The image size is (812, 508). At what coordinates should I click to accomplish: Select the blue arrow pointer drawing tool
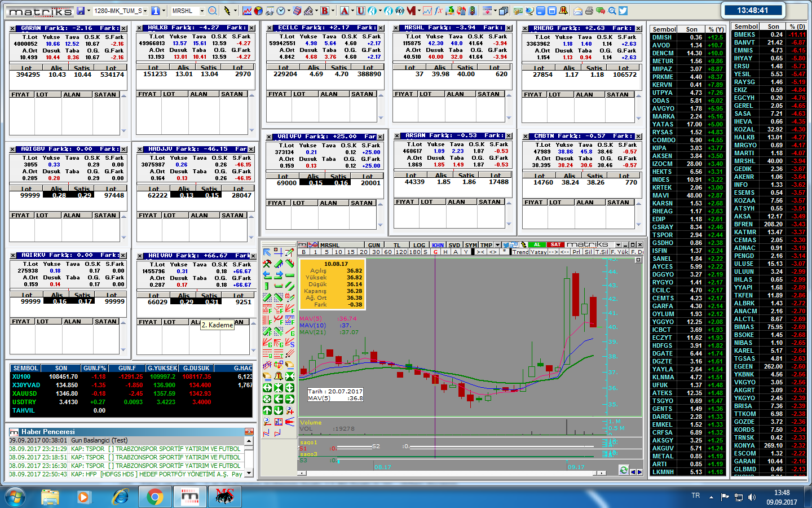pos(267,252)
